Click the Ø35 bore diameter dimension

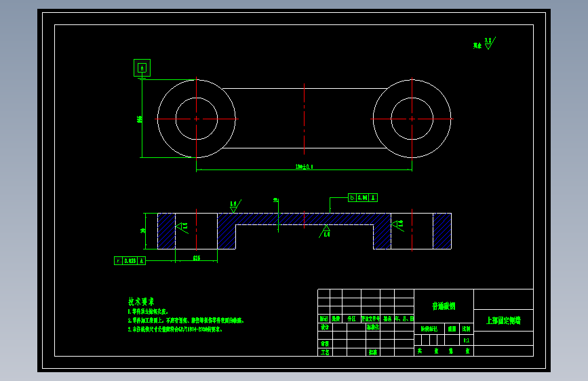pyautogui.click(x=197, y=258)
